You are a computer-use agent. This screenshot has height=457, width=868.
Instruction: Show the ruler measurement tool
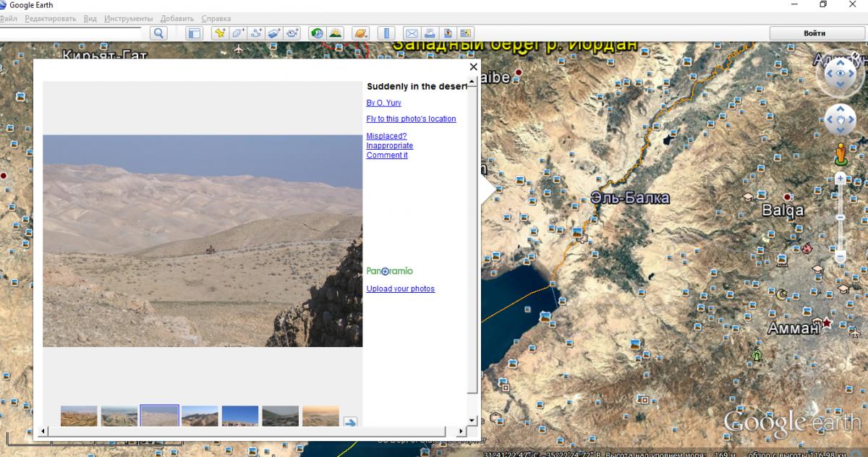click(x=386, y=33)
